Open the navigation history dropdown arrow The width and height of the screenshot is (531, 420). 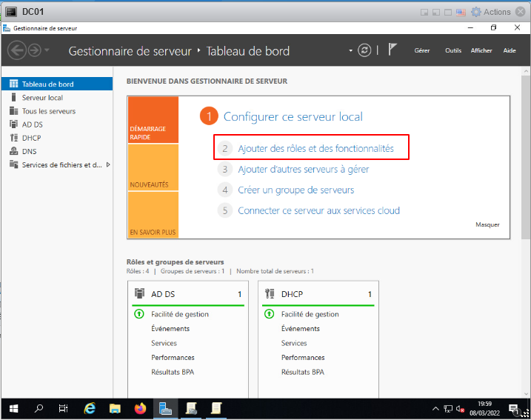coord(47,50)
